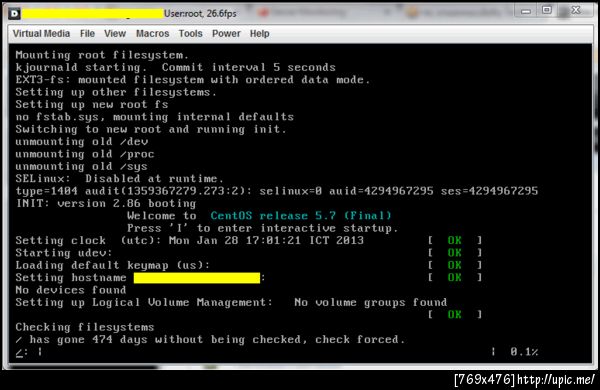
Task: Click 'Checking filesystems' line
Action: pos(85,327)
